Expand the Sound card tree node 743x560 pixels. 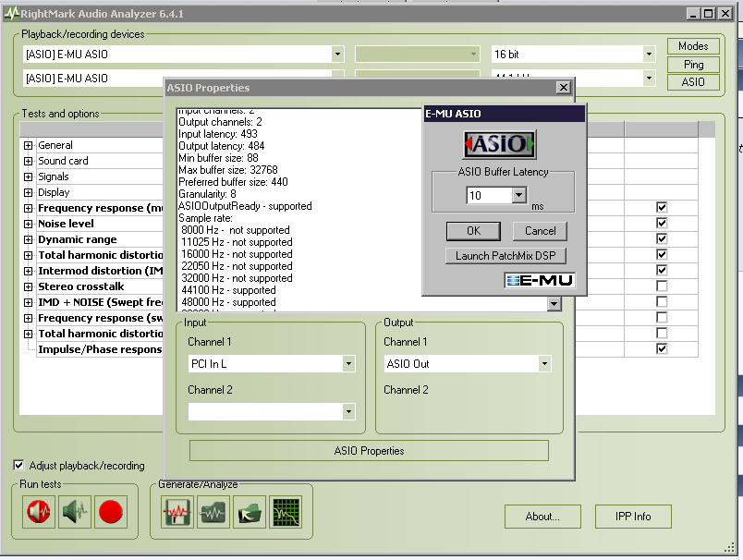pyautogui.click(x=28, y=161)
